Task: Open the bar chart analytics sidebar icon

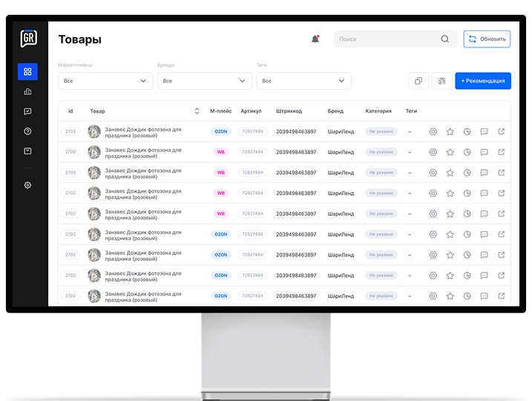Action: [27, 91]
